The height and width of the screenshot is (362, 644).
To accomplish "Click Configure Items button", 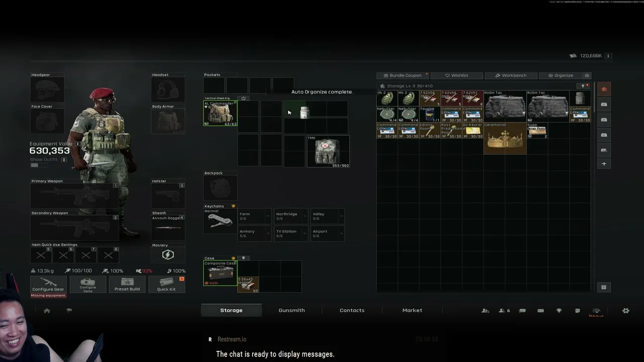I will (x=88, y=284).
